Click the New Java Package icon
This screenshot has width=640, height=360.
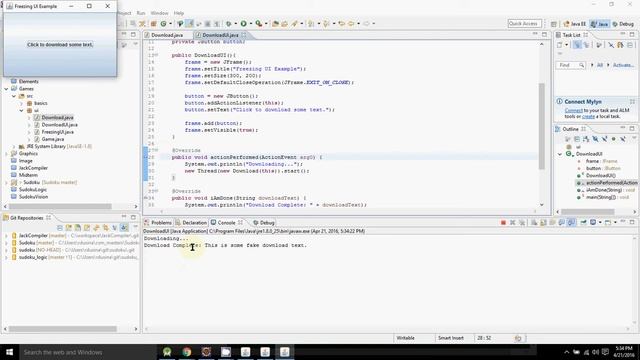point(153,24)
